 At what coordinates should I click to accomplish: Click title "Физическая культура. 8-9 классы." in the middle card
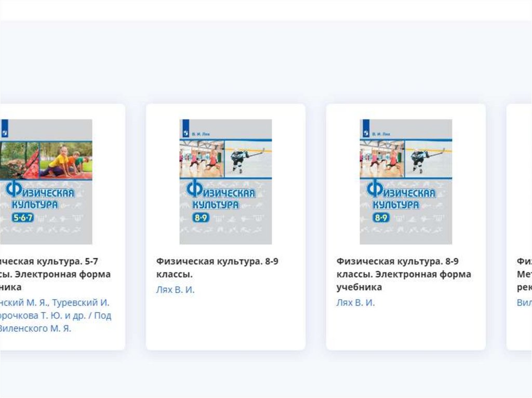217,267
